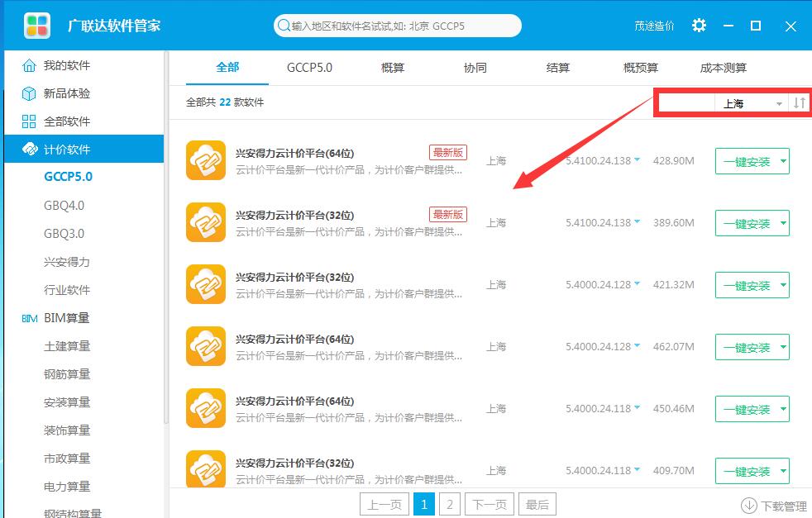Select 行业软件 in the sidebar

pos(67,290)
